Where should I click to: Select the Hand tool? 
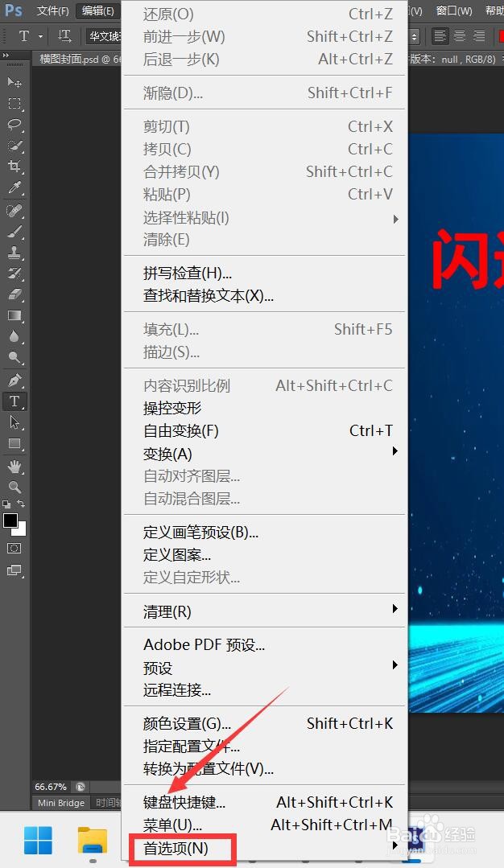[14, 467]
